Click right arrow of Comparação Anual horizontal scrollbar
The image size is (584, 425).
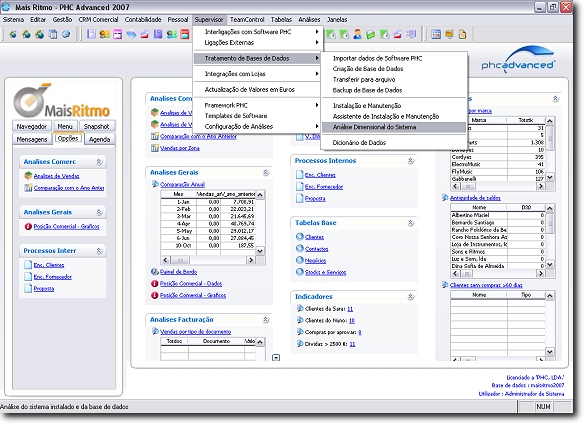click(x=251, y=260)
